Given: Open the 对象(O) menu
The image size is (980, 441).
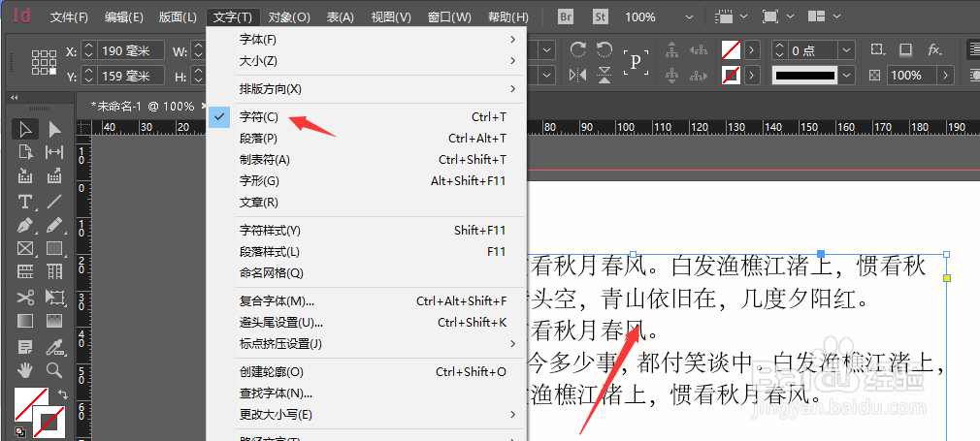Looking at the screenshot, I should [289, 16].
